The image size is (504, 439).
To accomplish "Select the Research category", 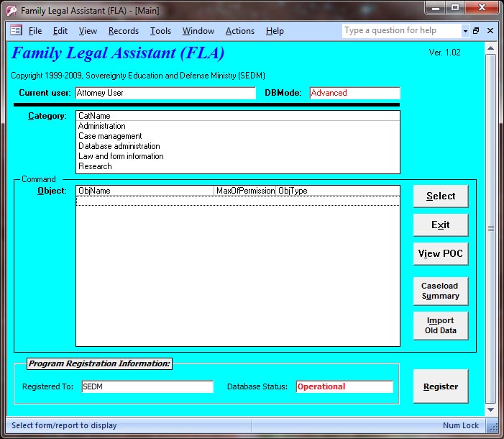I will pos(238,166).
